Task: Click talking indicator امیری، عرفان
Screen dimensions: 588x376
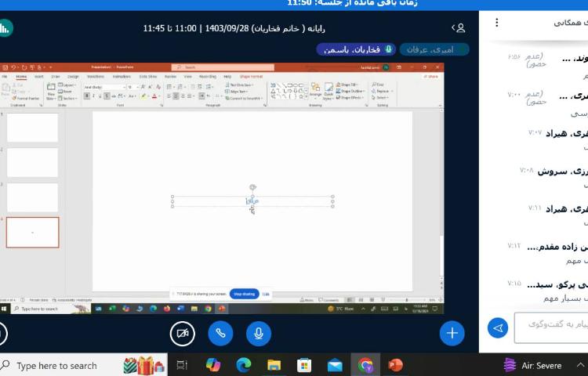Action: click(434, 49)
